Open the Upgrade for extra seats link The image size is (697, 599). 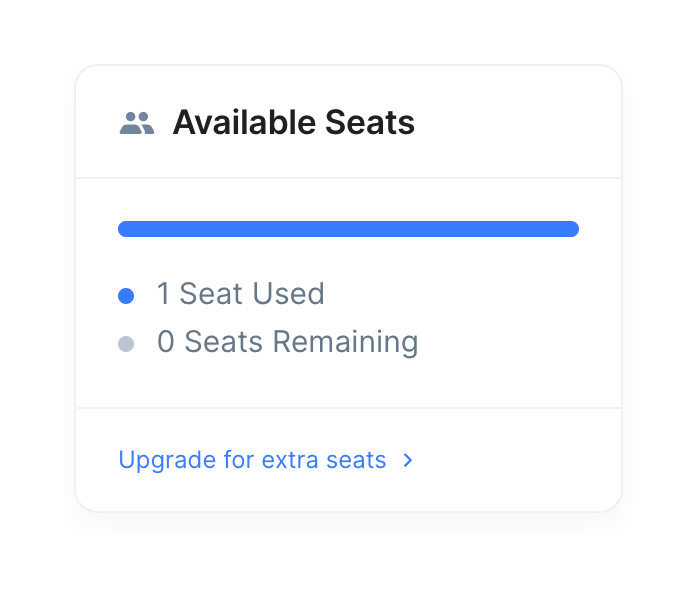pos(252,460)
